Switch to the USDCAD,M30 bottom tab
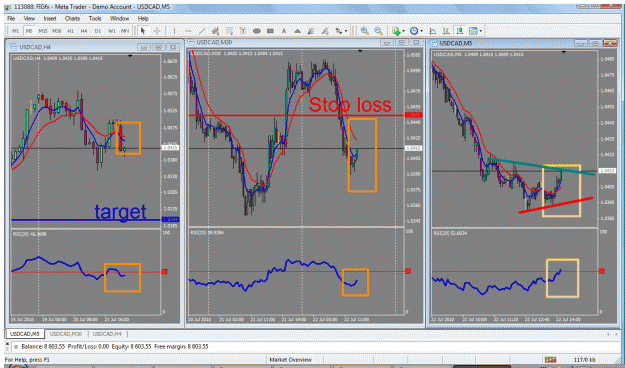Image resolution: width=625 pixels, height=368 pixels. [x=66, y=334]
